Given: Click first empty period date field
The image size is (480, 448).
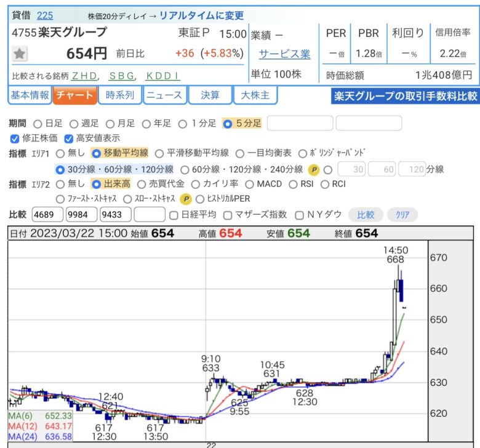Looking at the screenshot, I should coord(300,124).
